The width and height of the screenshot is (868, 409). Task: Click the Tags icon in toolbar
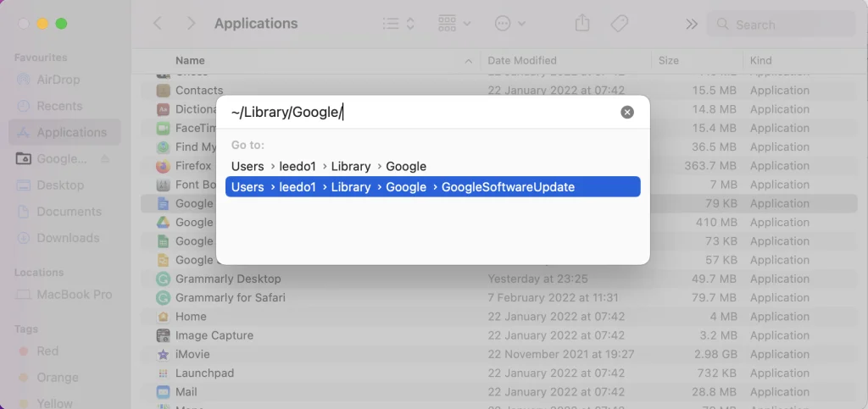point(619,24)
